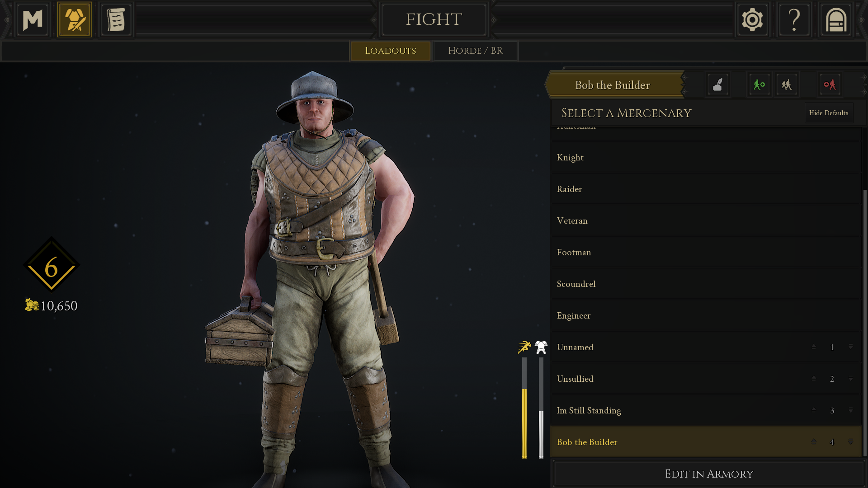The height and width of the screenshot is (488, 868).
Task: Move Unsullied up in the list
Action: (x=814, y=378)
